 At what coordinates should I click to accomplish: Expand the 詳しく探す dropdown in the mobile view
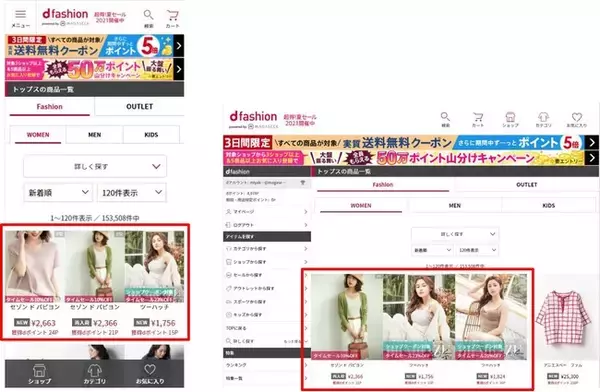click(x=95, y=167)
